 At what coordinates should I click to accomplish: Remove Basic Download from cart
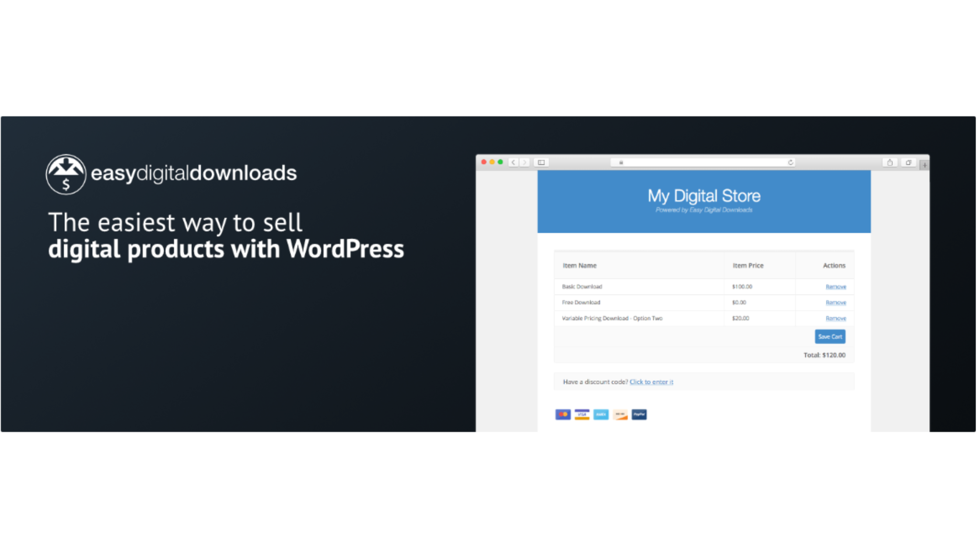(836, 287)
